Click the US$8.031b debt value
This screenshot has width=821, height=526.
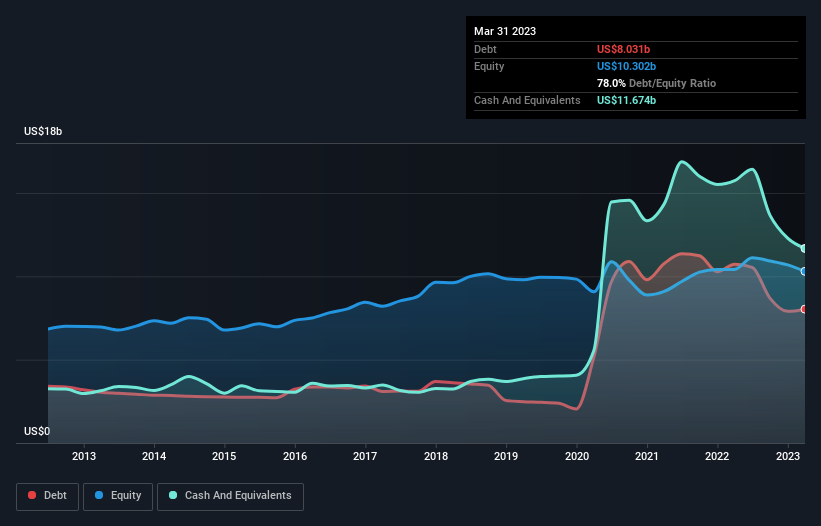(623, 49)
